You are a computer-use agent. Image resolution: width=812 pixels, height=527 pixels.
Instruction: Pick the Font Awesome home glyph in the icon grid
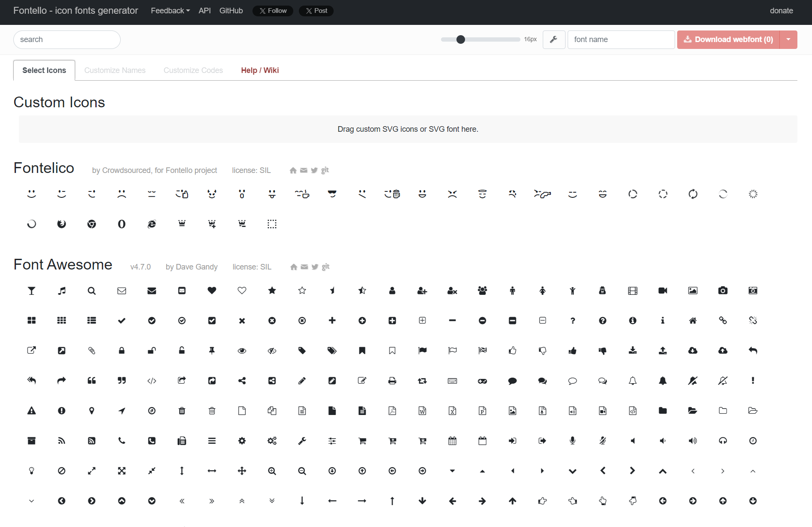[x=693, y=321]
